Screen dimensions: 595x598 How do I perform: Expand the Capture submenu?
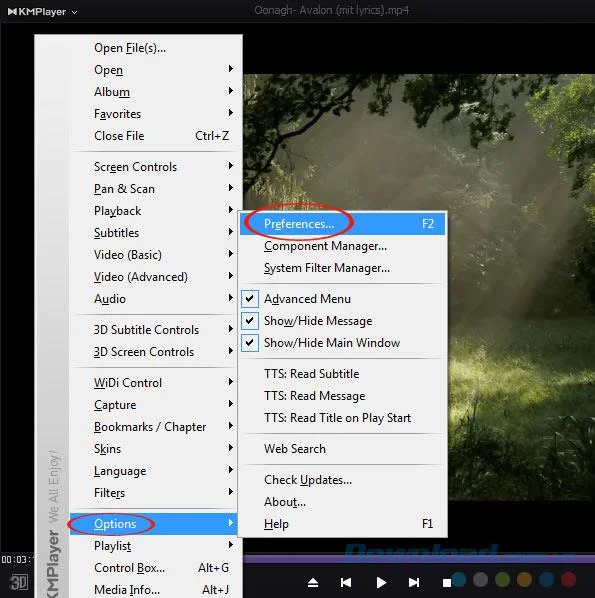[154, 405]
